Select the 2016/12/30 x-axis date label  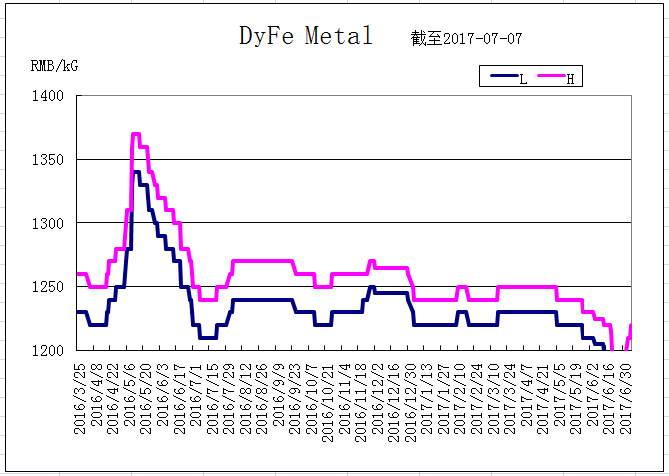pos(411,398)
